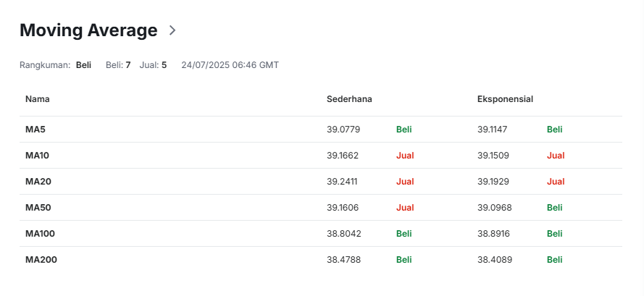Click MA200 exponential value 38.4089
The image size is (644, 296).
tap(495, 260)
